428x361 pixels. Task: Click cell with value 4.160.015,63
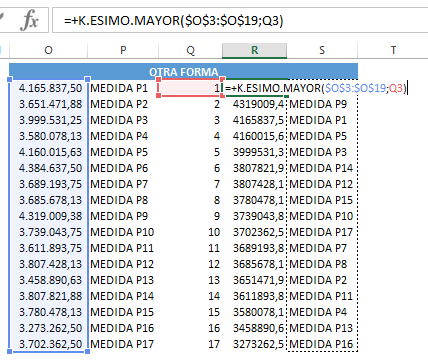point(50,152)
